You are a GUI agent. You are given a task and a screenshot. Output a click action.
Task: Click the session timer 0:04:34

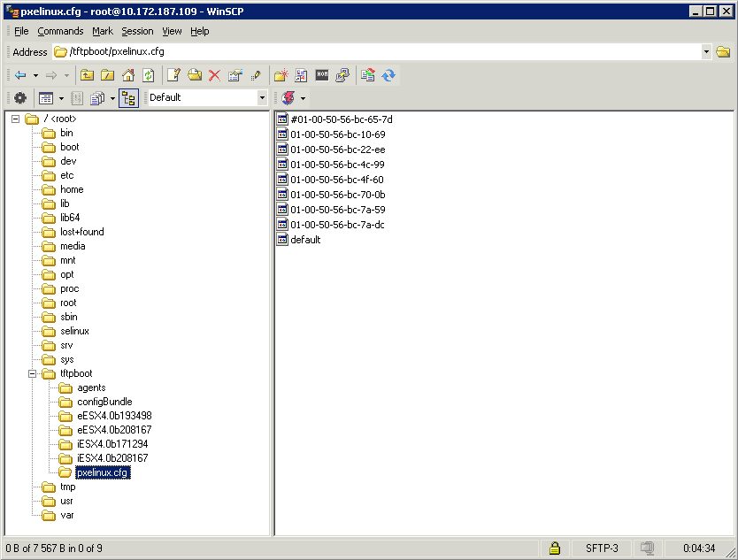(x=699, y=548)
